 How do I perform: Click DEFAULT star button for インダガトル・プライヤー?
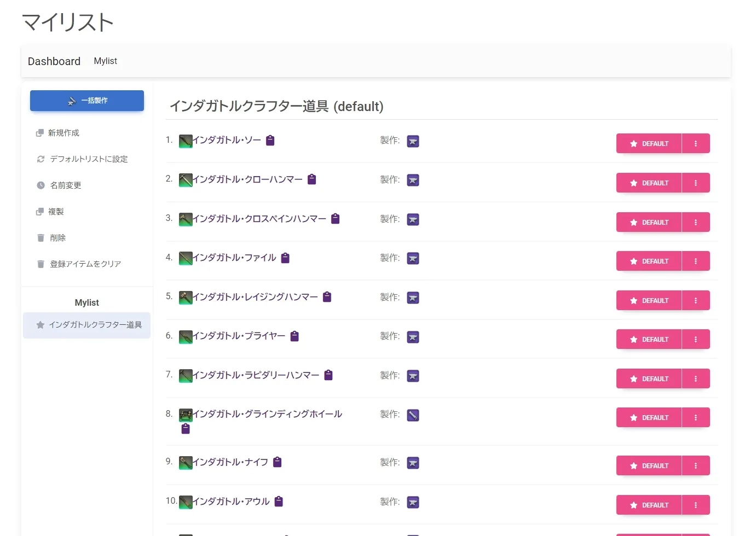(649, 339)
